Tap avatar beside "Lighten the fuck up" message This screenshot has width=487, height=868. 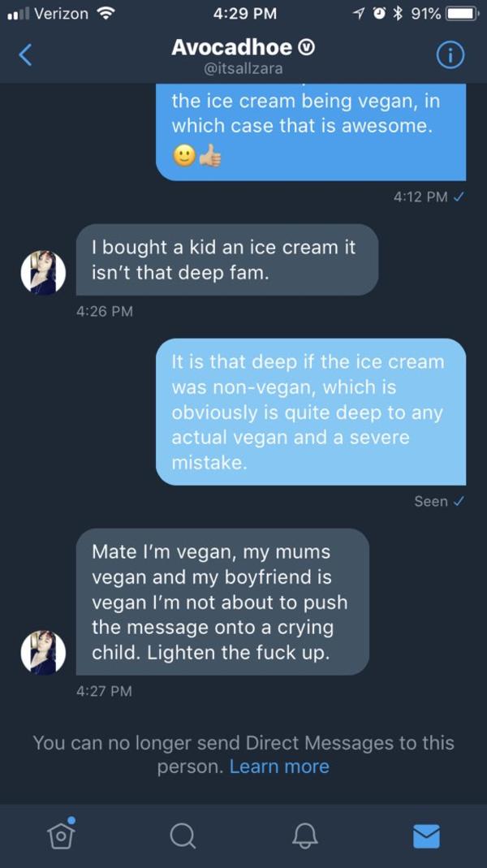[43, 652]
